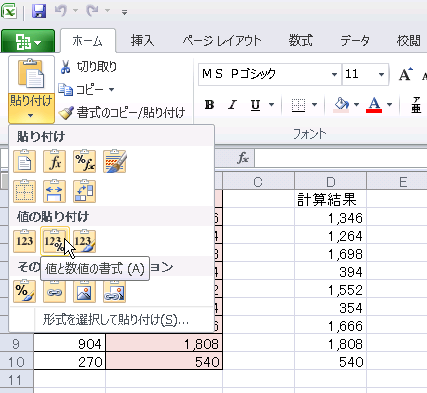The image size is (427, 393).
Task: Choose the paste link icon
Action: [x=54, y=291]
